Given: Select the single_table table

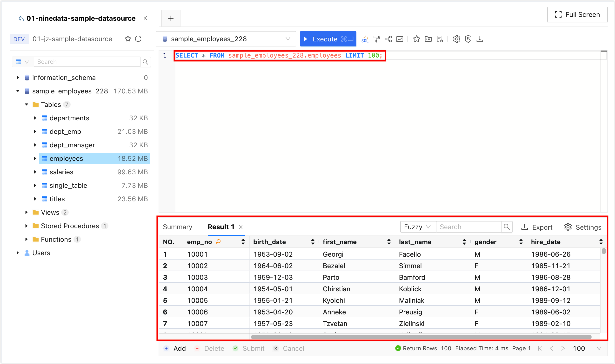Looking at the screenshot, I should [94, 186].
